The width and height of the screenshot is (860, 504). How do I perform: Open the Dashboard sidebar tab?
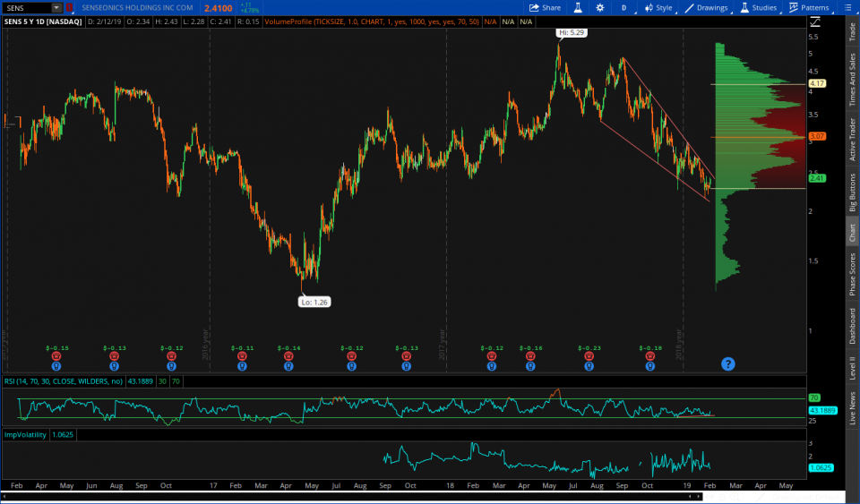click(x=852, y=326)
